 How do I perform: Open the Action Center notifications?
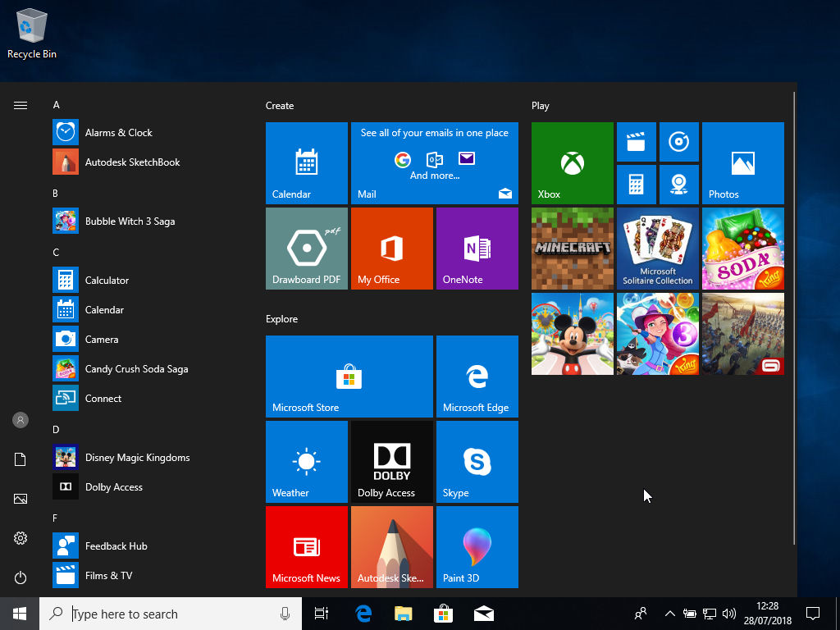(x=813, y=614)
